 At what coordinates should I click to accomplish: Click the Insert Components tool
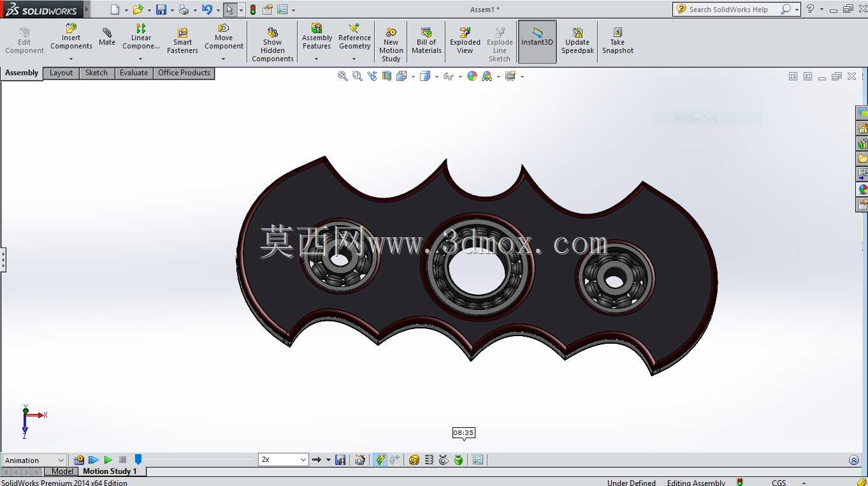pyautogui.click(x=71, y=37)
